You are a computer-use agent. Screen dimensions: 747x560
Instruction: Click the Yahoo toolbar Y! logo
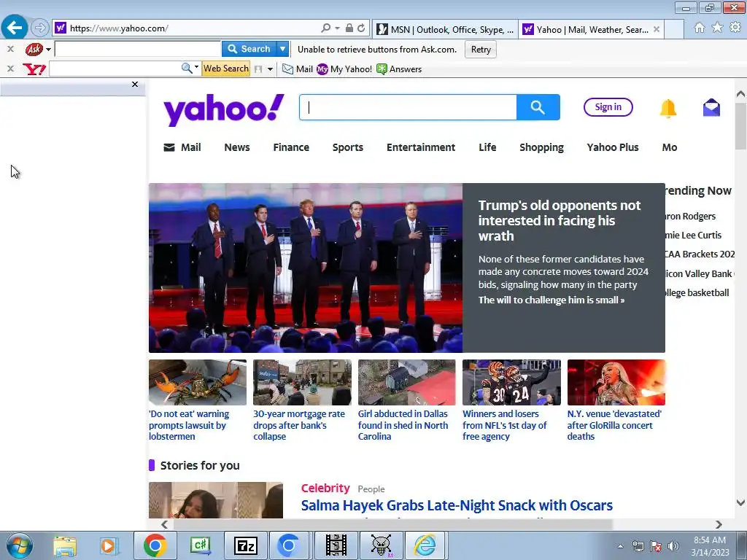(34, 69)
